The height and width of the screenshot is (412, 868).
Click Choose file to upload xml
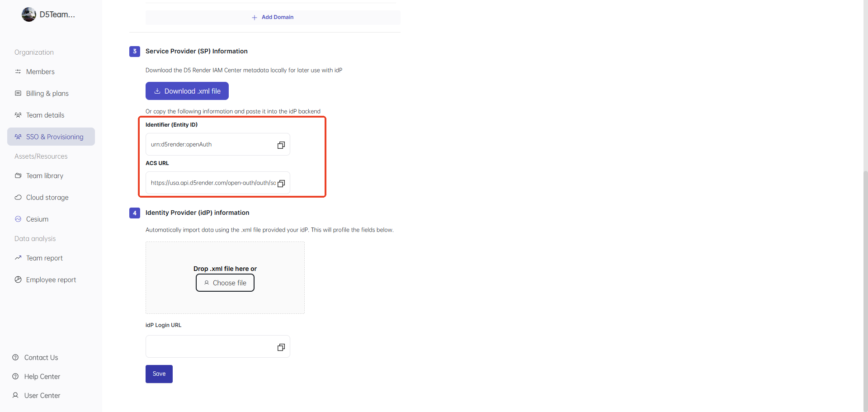[225, 283]
